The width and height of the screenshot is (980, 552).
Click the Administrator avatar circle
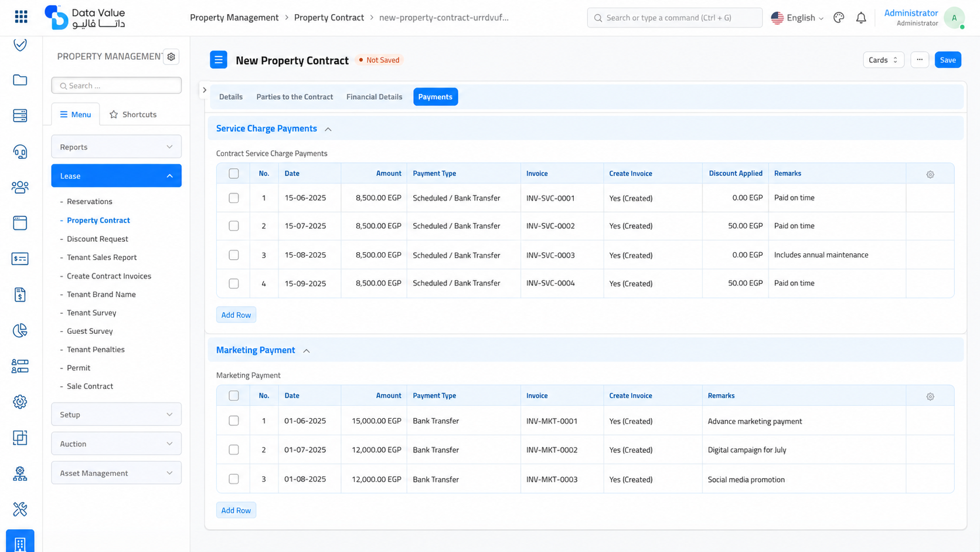coord(954,18)
